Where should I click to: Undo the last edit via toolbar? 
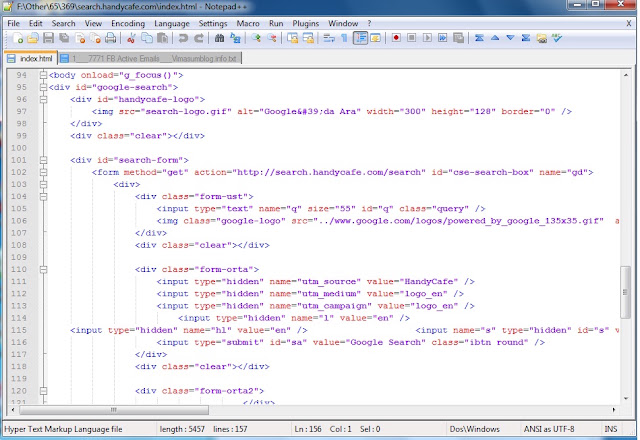(183, 38)
